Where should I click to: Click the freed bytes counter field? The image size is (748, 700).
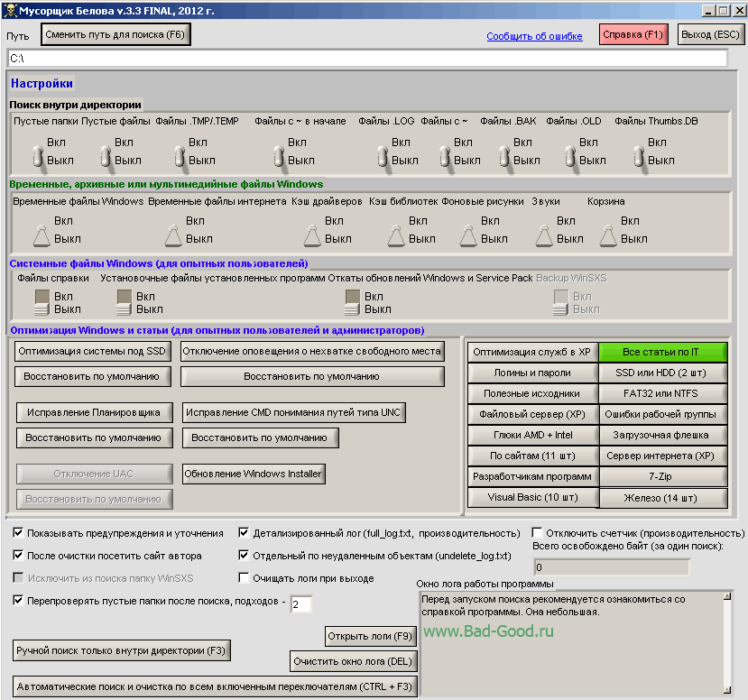612,567
